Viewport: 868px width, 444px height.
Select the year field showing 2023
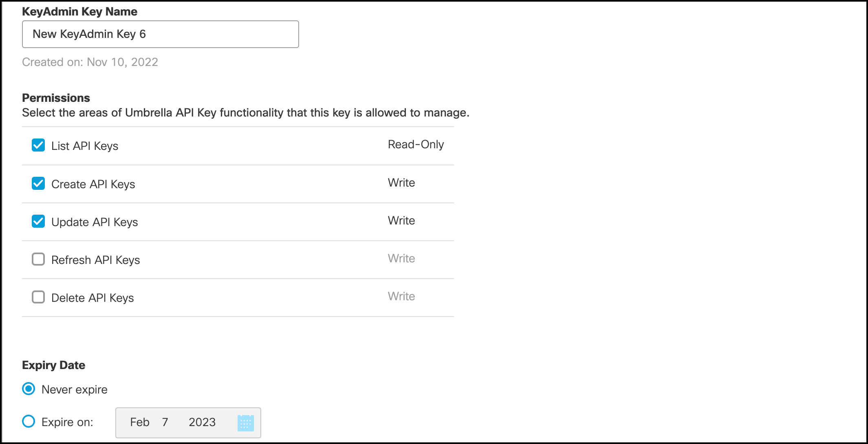tap(203, 422)
